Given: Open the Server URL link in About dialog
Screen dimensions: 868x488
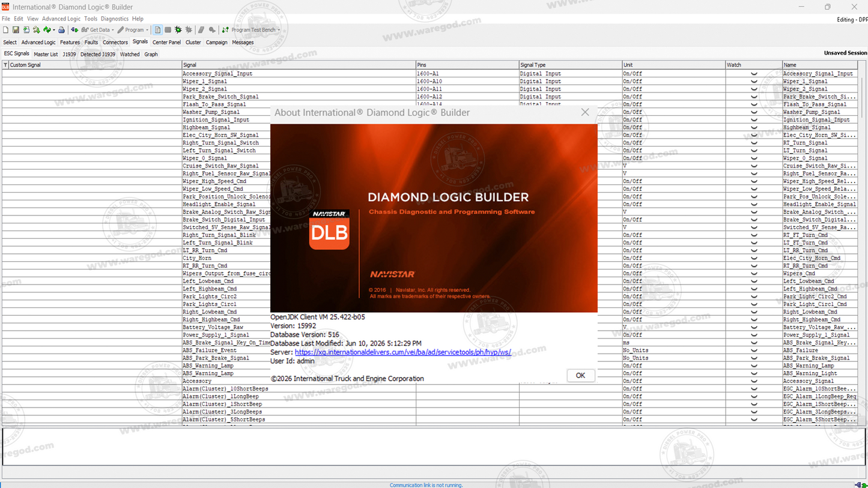Looking at the screenshot, I should pyautogui.click(x=403, y=352).
